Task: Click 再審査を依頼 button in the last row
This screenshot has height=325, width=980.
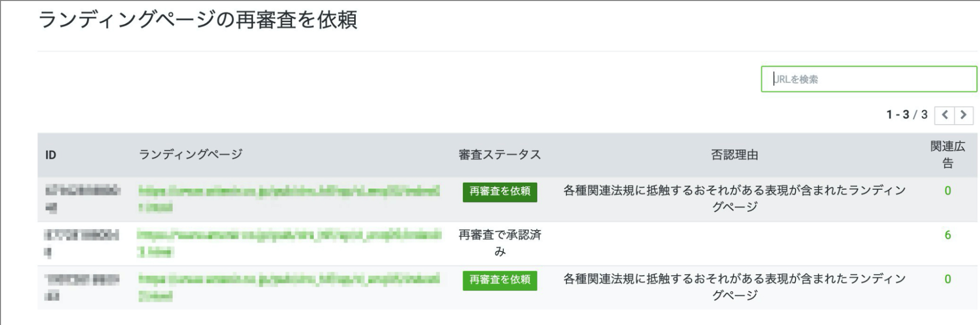Action: pos(500,280)
